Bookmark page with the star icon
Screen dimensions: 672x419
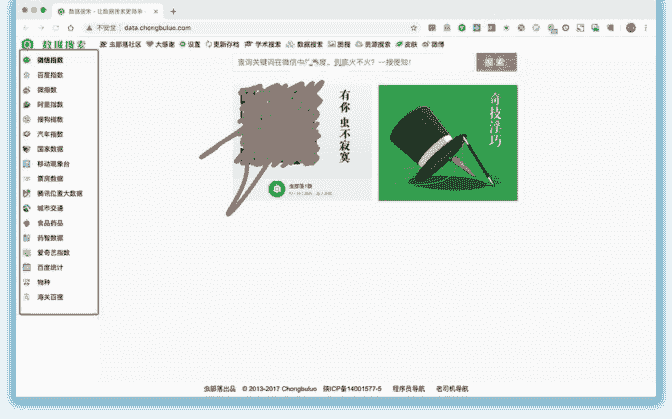pos(414,28)
